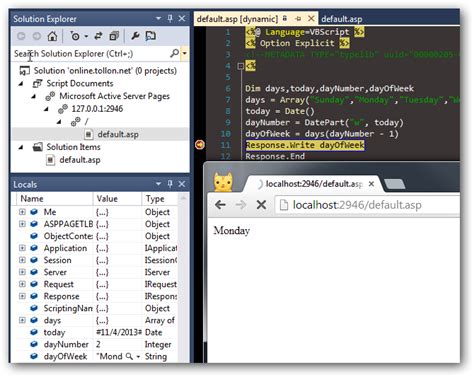Screen dimensions: 474x377
Task: Open visualizer dropdown arrow for dayOfWeek
Action: (x=138, y=357)
